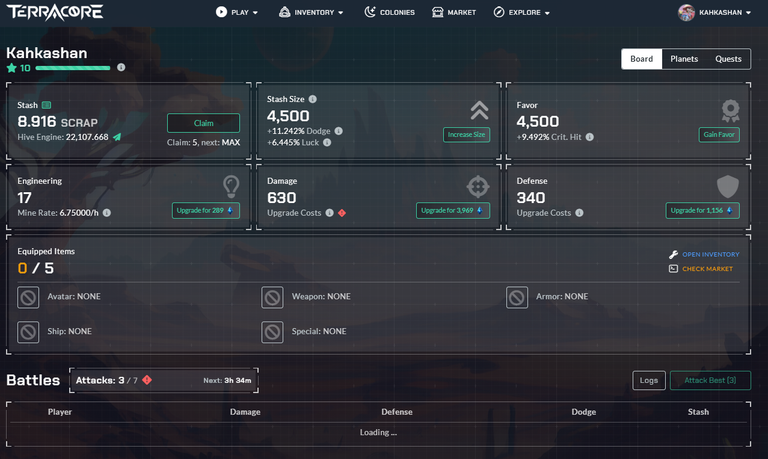Click the green level star icon
The image size is (768, 459).
(12, 68)
